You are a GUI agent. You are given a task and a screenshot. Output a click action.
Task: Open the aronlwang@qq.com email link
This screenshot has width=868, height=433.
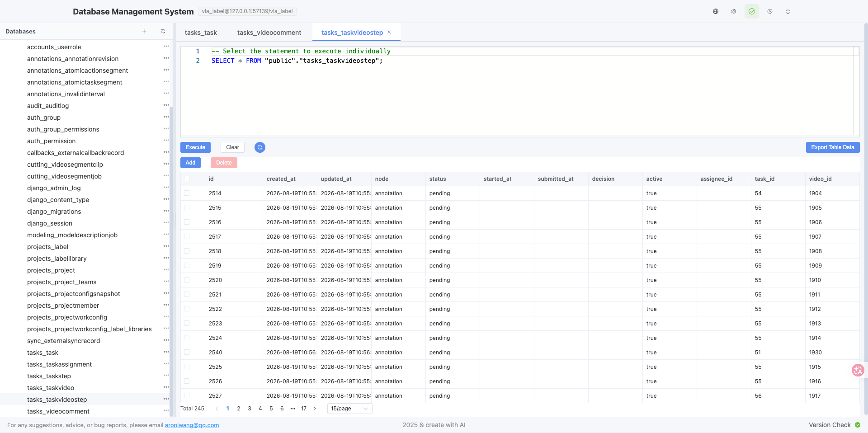[192, 425]
